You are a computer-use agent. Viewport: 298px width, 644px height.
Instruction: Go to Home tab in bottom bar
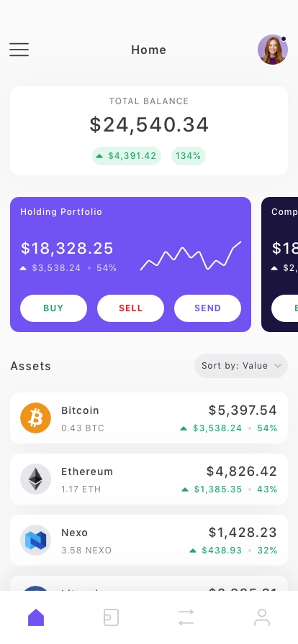pyautogui.click(x=36, y=617)
